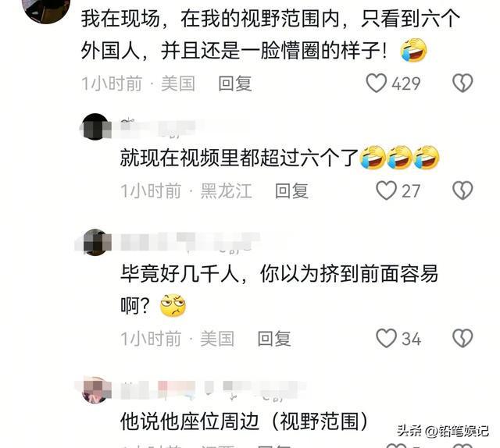The height and width of the screenshot is (448, 500).
Task: Tap blurred username above 他说他座位周边 reply
Action: [212, 390]
